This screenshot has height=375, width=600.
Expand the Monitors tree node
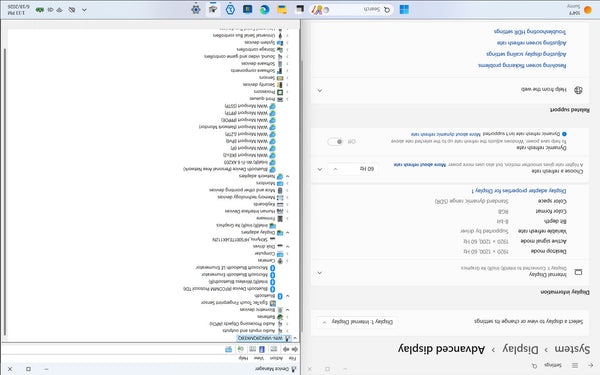287,183
